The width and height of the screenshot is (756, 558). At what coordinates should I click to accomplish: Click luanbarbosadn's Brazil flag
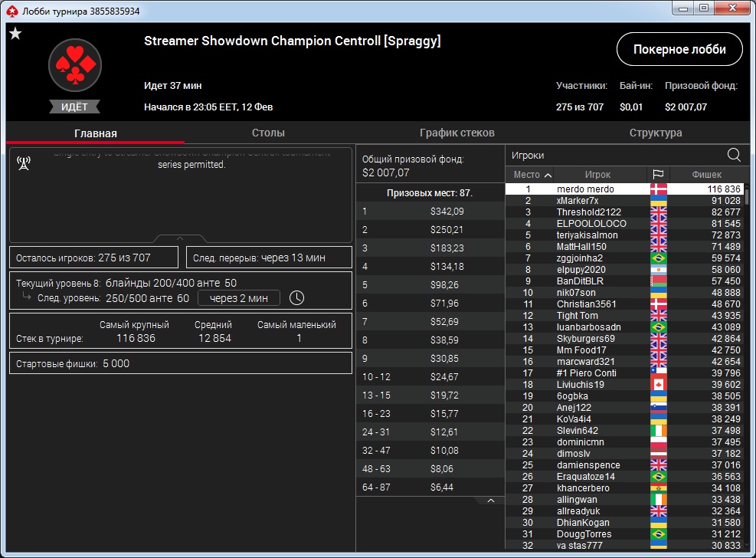tap(658, 327)
